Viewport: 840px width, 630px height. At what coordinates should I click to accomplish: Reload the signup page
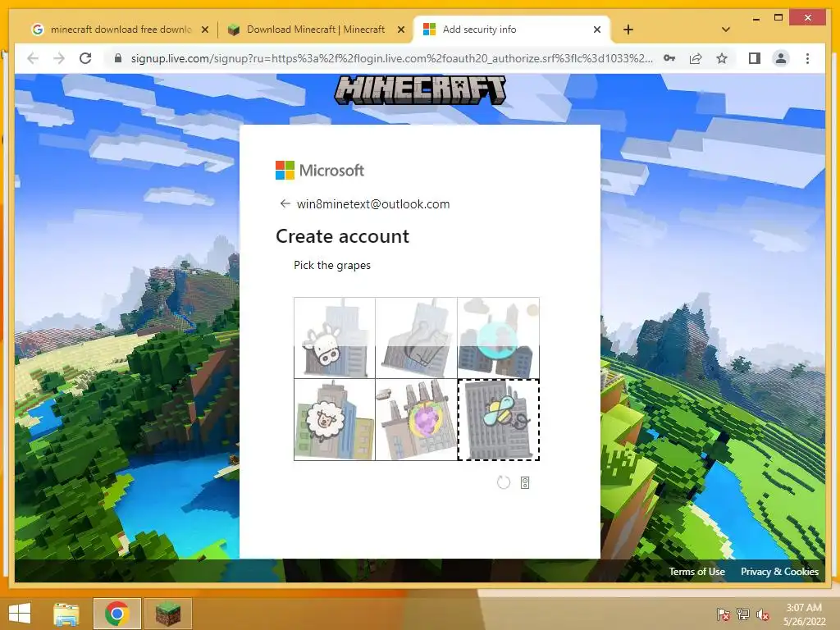pos(85,58)
